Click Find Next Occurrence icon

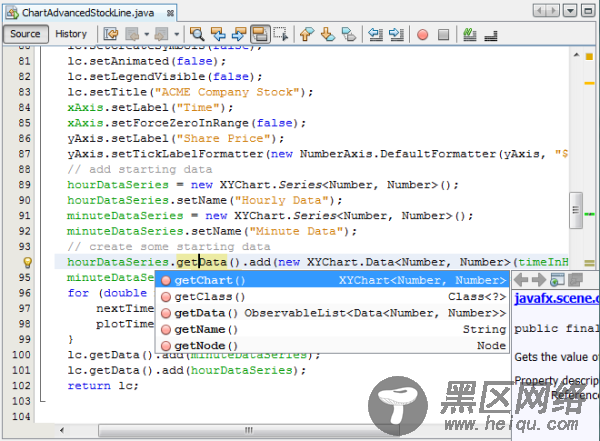click(239, 34)
